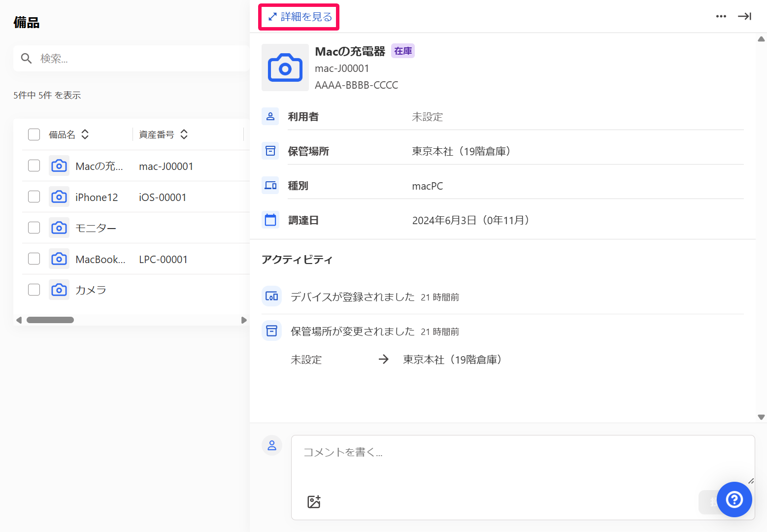
Task: Click the 保管場所 archive box icon
Action: tap(270, 151)
